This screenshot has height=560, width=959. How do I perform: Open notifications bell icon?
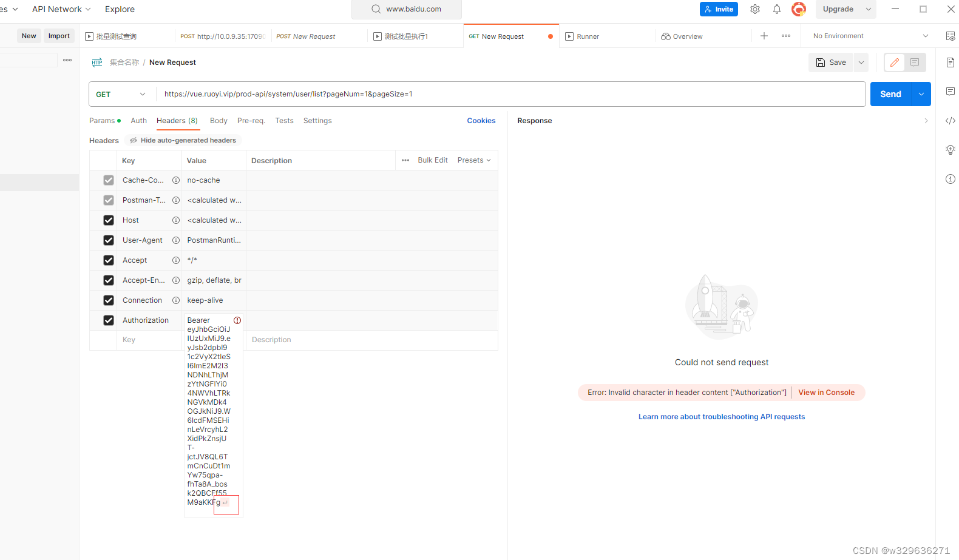[x=777, y=9]
